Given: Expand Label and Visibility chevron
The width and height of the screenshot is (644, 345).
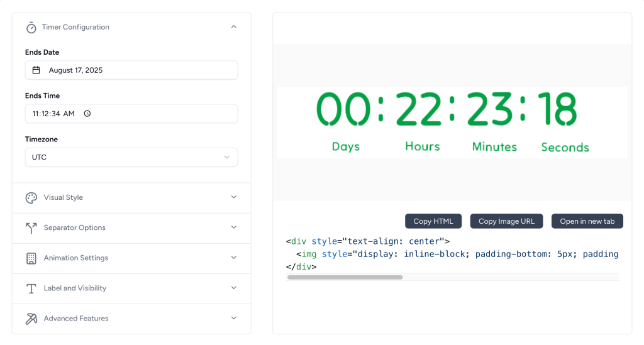Looking at the screenshot, I should click(234, 288).
